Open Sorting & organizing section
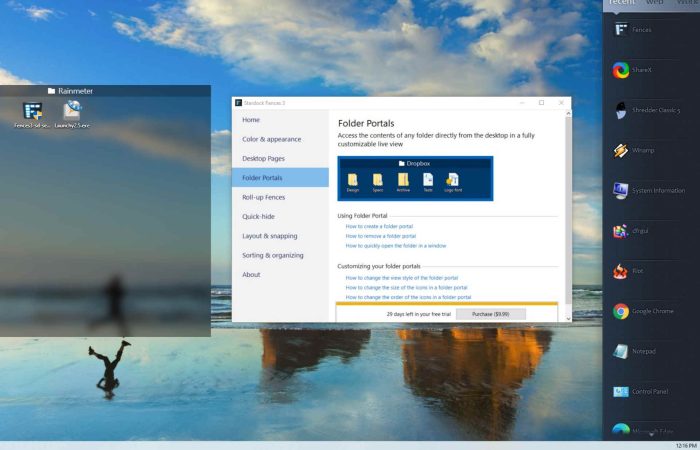 pyautogui.click(x=280, y=255)
